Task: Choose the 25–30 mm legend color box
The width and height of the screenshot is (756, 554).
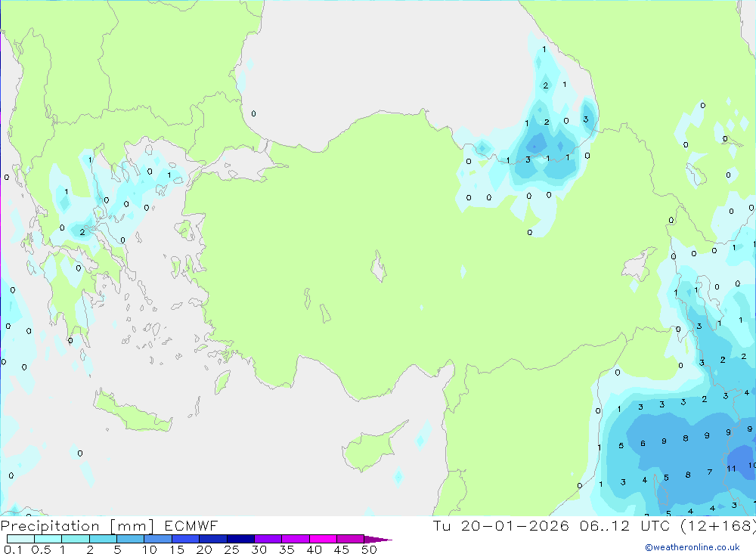Action: (240, 539)
